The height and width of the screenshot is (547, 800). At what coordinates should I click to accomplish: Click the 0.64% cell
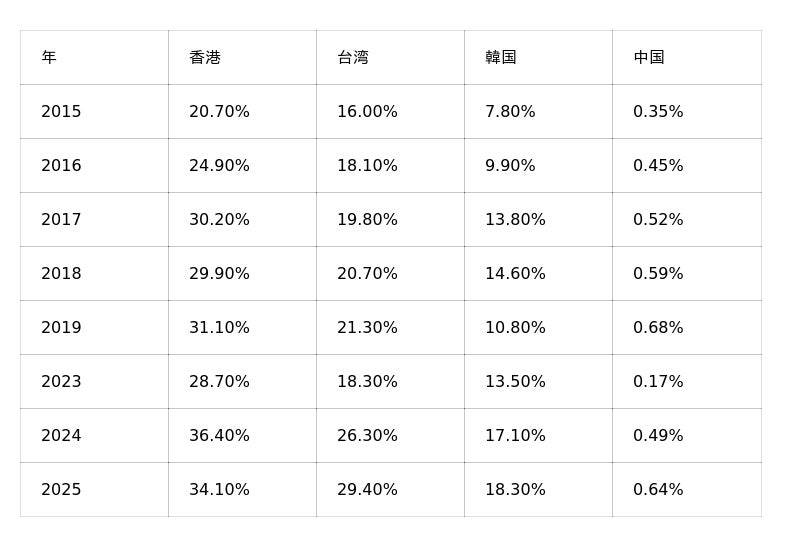point(687,490)
